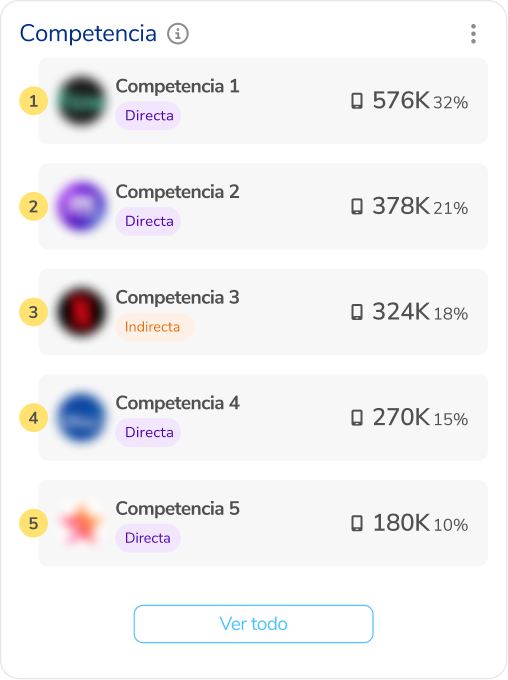Click the info icon next to Competencia
508x680 pixels.
[178, 34]
